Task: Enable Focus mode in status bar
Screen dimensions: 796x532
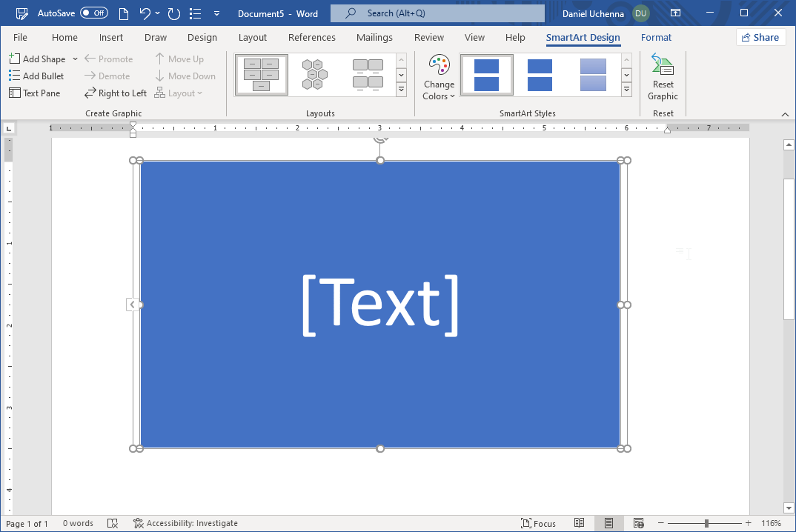Action: click(539, 523)
